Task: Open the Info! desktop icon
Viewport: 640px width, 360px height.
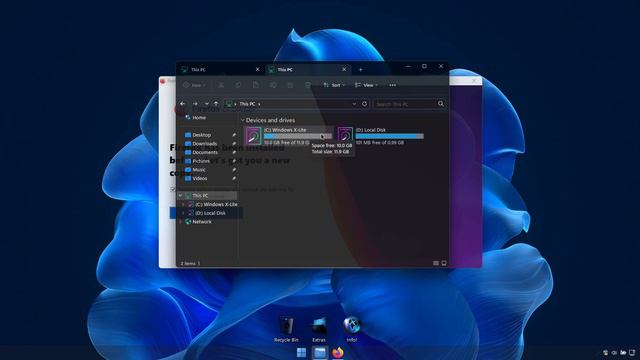Action: 352,329
